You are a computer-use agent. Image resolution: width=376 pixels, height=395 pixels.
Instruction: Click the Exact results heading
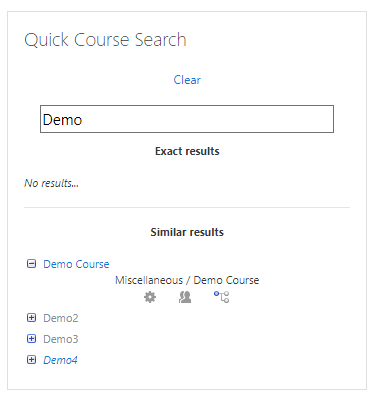pos(187,151)
